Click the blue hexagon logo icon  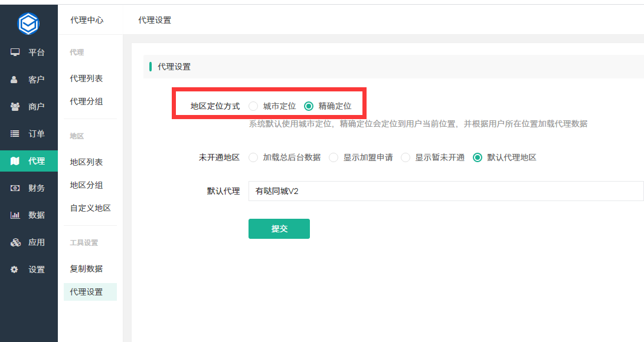tap(28, 24)
